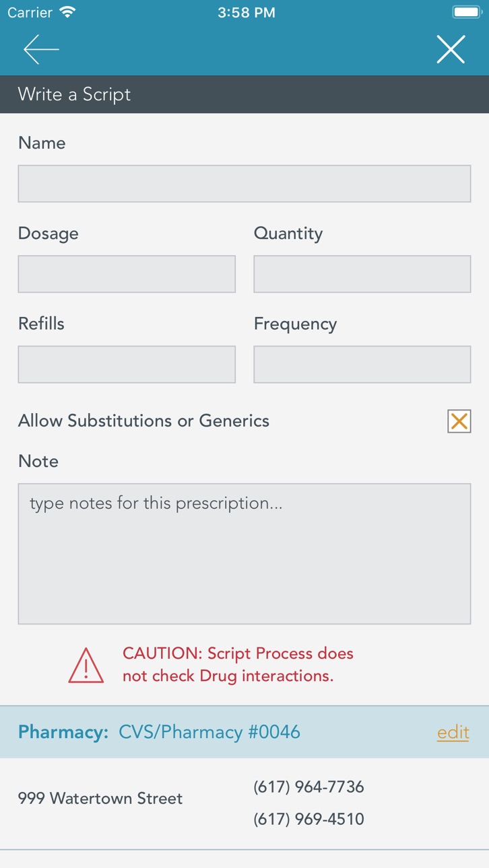The height and width of the screenshot is (868, 489).
Task: Tap the Wi-Fi status icon
Action: tap(67, 12)
